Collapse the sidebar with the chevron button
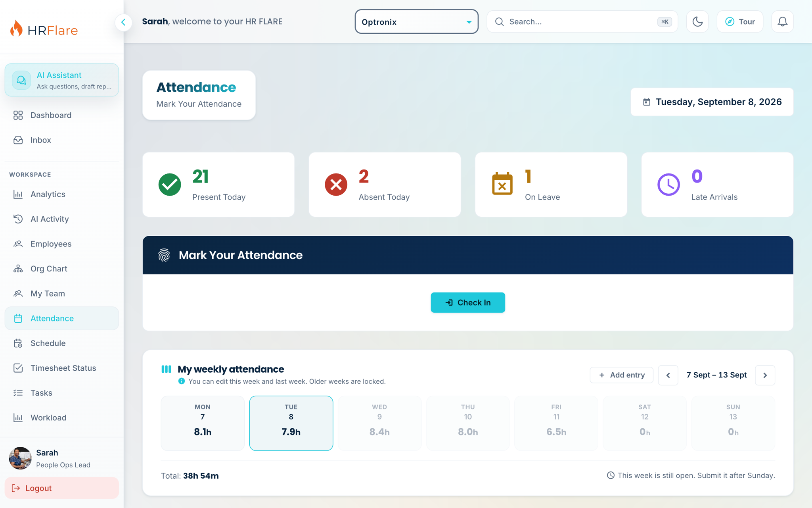Viewport: 812px width, 508px height. point(123,22)
